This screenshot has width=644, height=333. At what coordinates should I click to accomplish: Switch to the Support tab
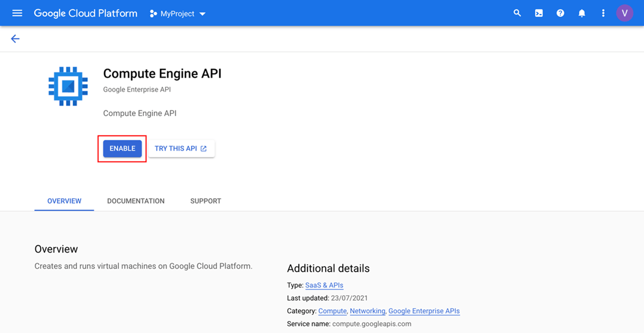[x=206, y=201]
